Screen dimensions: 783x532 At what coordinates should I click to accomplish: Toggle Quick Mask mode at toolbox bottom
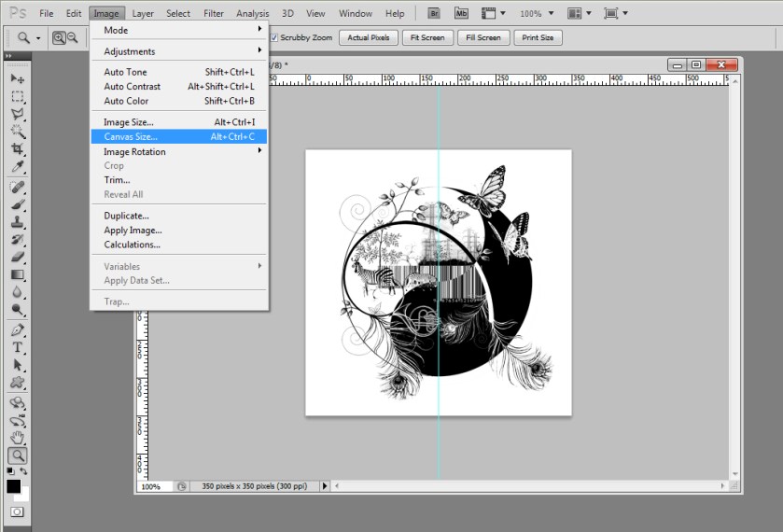pyautogui.click(x=18, y=512)
